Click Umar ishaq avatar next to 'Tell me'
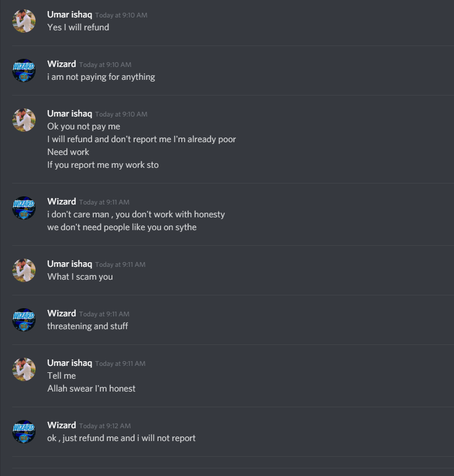 tap(24, 369)
